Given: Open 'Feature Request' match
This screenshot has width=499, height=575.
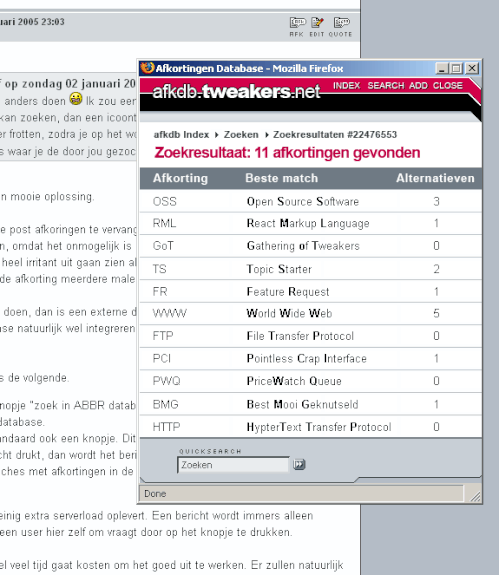Looking at the screenshot, I should coord(288,292).
